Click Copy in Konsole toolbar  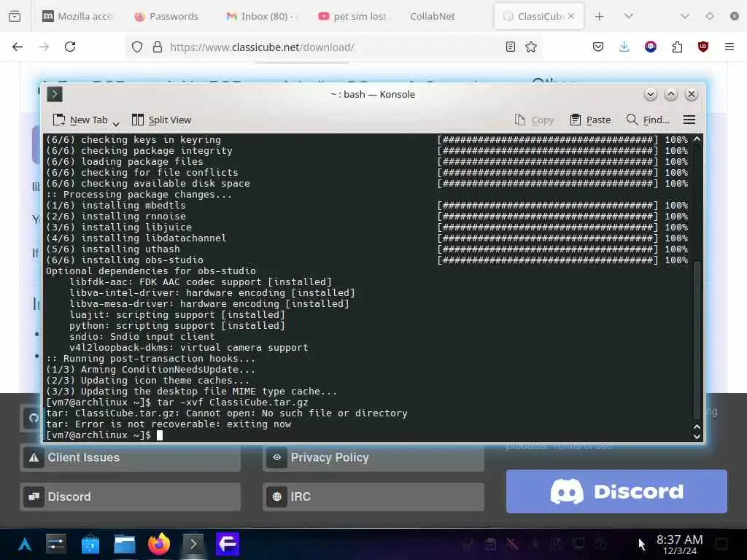(534, 120)
